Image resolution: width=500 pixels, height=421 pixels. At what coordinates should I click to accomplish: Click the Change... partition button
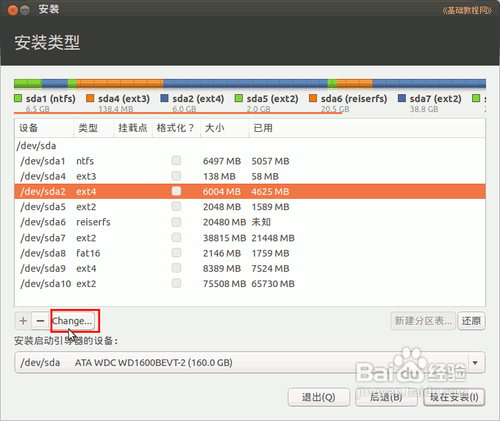coord(72,321)
